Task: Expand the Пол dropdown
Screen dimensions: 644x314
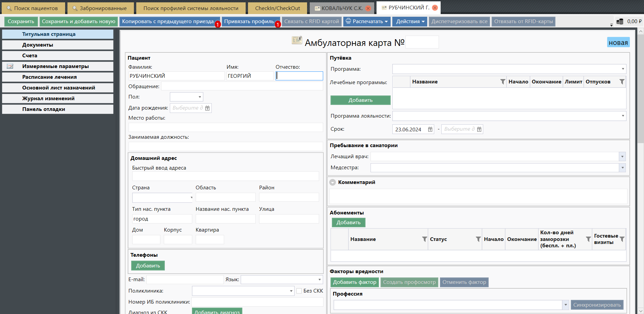Action: coord(200,97)
